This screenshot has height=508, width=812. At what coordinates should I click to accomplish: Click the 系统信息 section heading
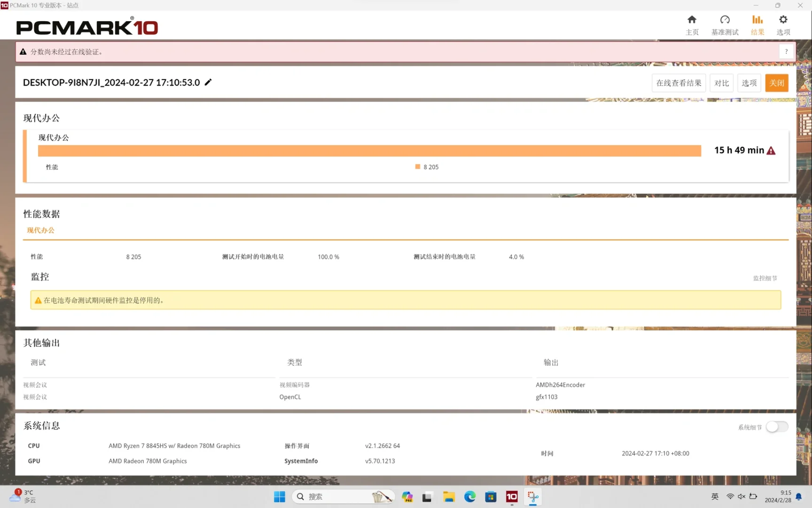(x=42, y=426)
